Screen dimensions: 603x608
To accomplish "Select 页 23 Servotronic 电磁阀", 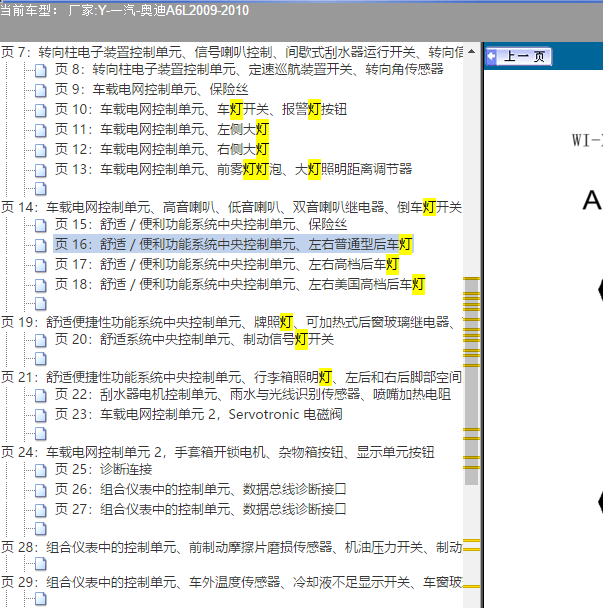I will tap(198, 415).
